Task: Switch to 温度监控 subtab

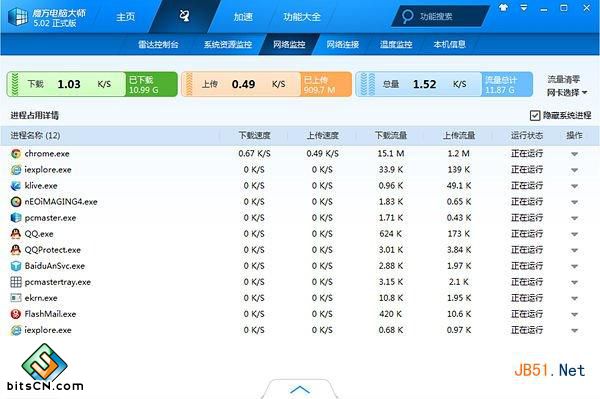Action: pyautogui.click(x=396, y=44)
